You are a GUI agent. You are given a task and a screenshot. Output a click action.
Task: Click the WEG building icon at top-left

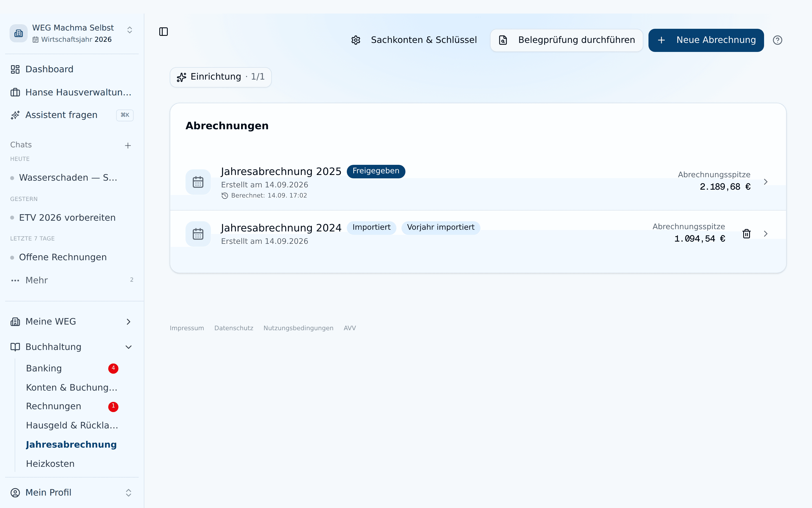tap(18, 33)
